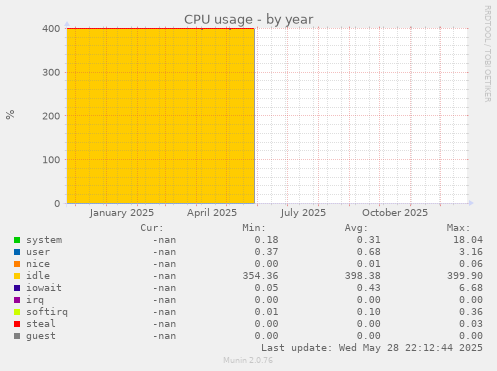
Task: Click softirq max value 0.36
Action: (471, 312)
